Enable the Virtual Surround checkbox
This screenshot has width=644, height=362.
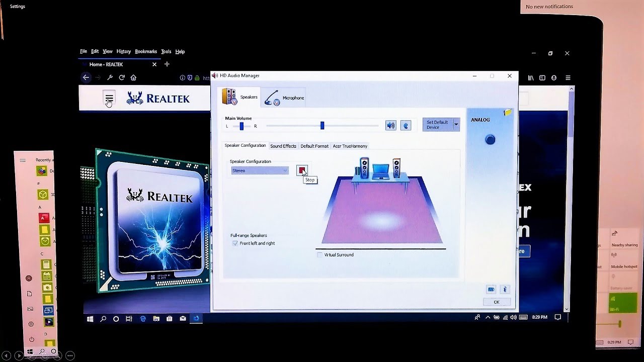[319, 255]
